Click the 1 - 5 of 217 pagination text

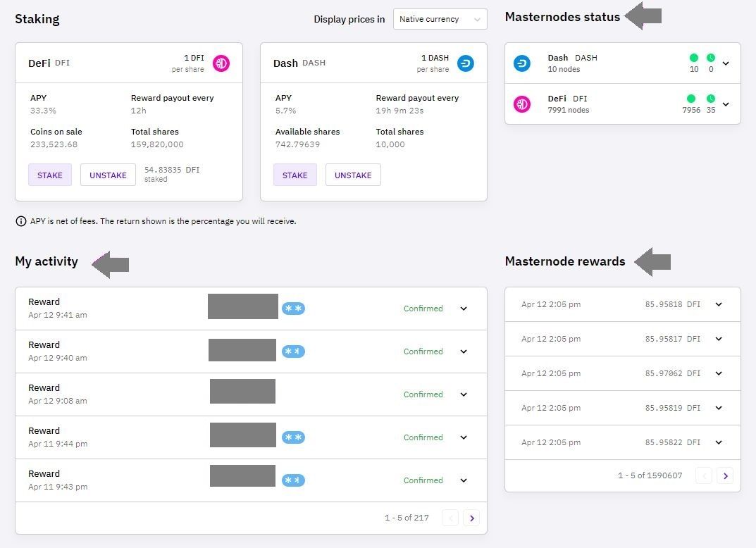407,518
